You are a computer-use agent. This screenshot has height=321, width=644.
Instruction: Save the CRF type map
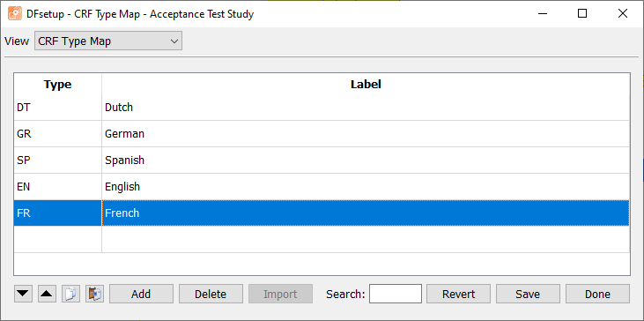(x=528, y=294)
